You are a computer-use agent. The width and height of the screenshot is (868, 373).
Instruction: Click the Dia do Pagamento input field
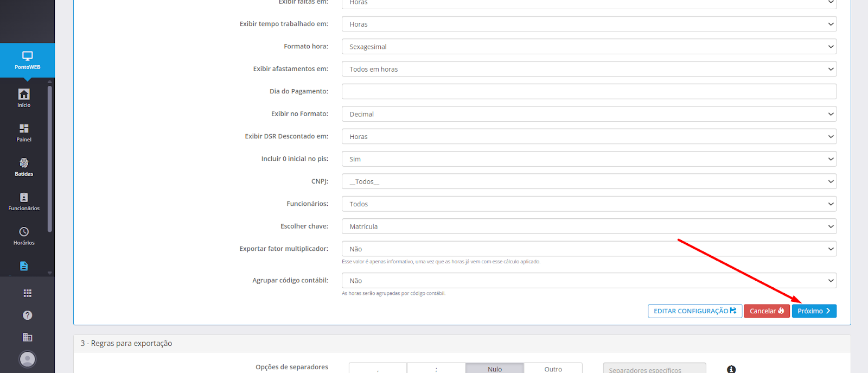tap(589, 91)
